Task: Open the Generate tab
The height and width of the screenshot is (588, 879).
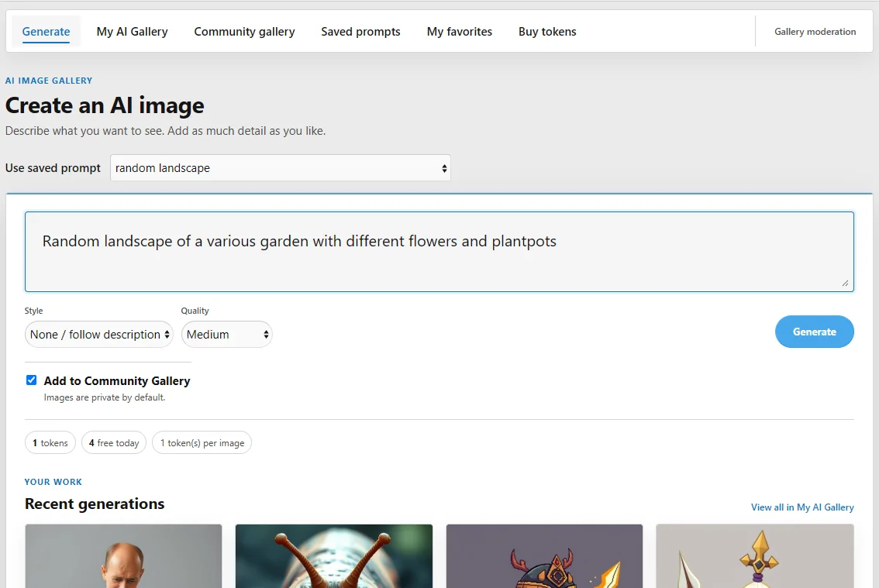Action: coord(46,32)
